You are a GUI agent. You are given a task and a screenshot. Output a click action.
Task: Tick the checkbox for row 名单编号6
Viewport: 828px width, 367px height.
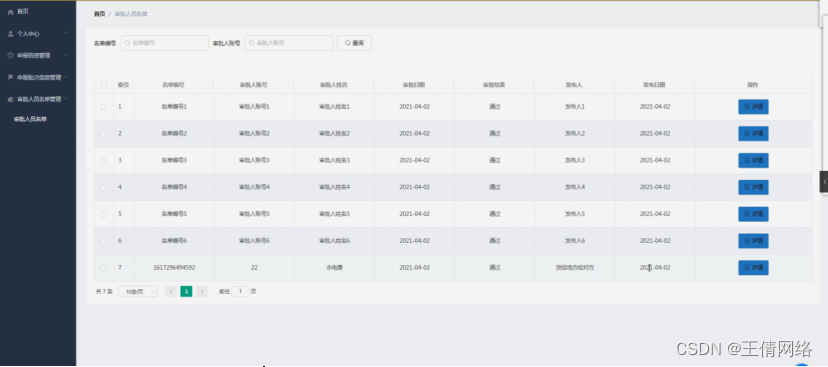pos(104,241)
